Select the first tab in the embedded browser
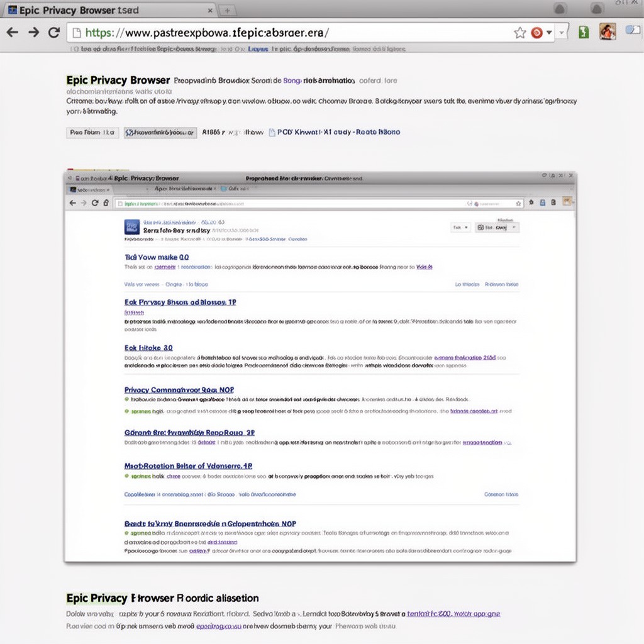Viewport: 644px width, 644px height. [x=89, y=190]
